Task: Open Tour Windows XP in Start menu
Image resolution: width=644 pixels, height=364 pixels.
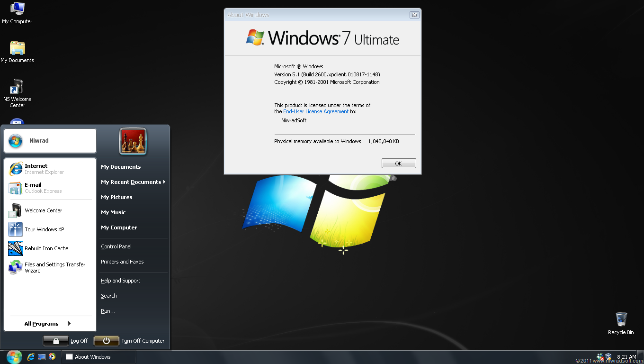Action: coord(50,229)
